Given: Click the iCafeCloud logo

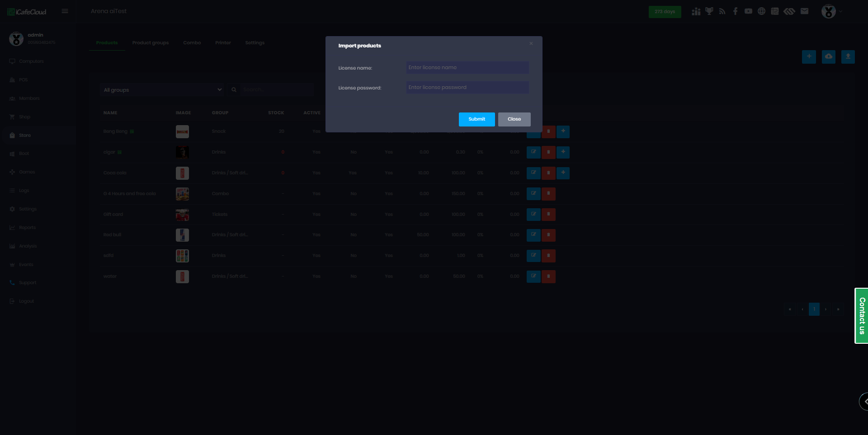Looking at the screenshot, I should [x=27, y=12].
